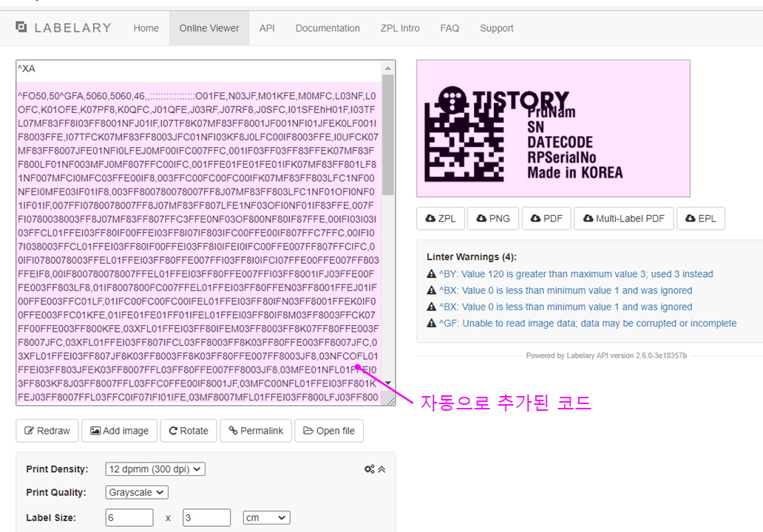This screenshot has width=763, height=532.
Task: Download the label as EPL
Action: click(701, 219)
